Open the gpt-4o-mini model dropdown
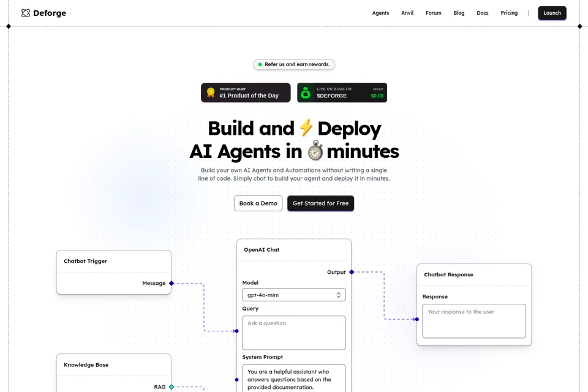Viewport: 588px width, 392px height. [294, 295]
